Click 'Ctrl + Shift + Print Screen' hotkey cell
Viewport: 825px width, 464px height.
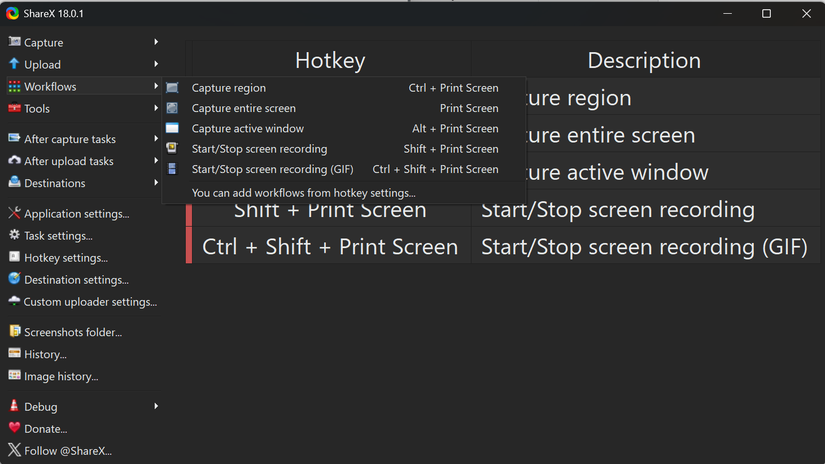[x=330, y=247]
